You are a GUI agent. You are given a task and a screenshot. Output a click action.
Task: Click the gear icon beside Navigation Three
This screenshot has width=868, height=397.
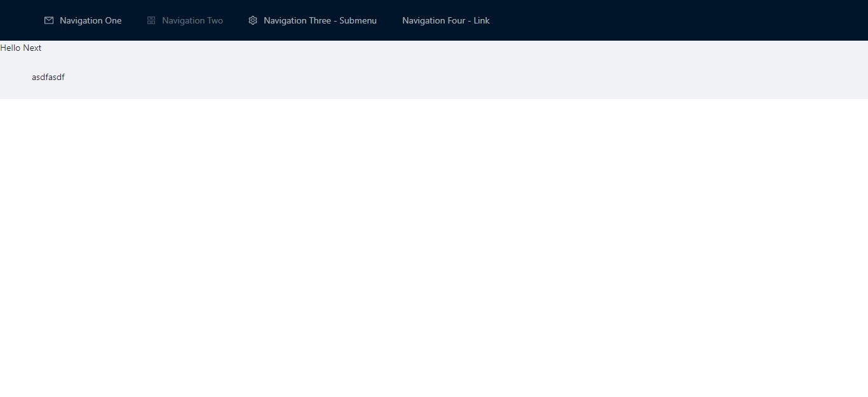tap(253, 20)
